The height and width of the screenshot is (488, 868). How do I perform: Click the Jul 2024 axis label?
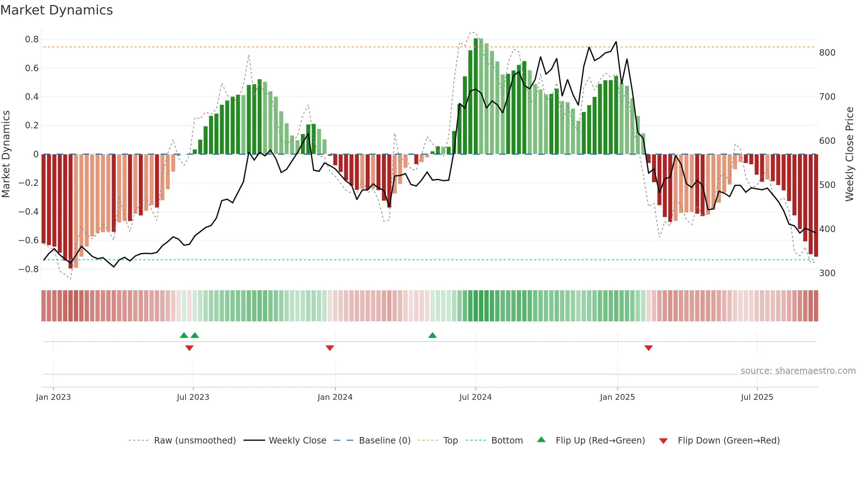(476, 397)
